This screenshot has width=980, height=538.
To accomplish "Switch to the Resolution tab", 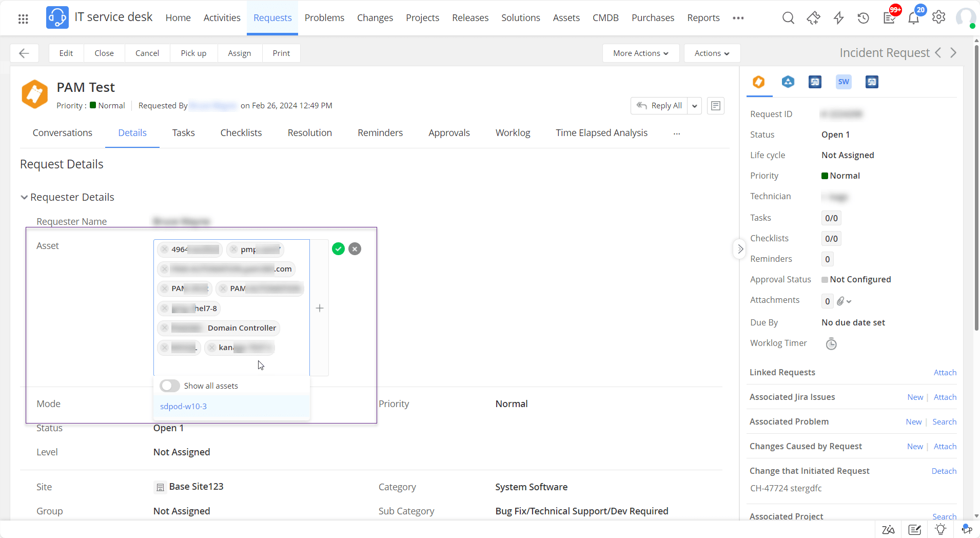I will coord(309,133).
